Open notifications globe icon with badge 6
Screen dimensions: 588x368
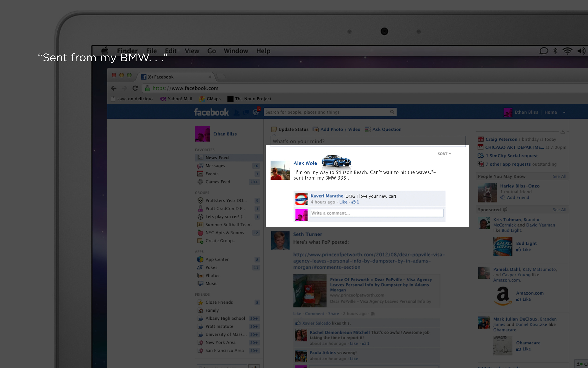(x=256, y=112)
